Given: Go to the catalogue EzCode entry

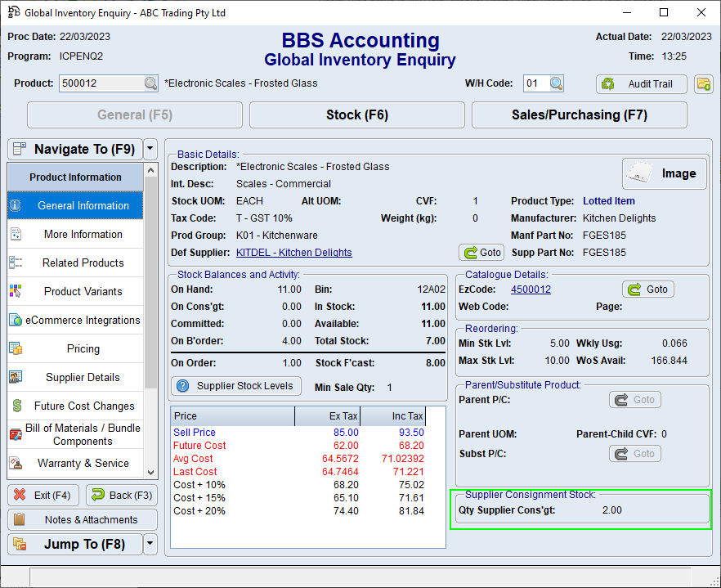Looking at the screenshot, I should tap(648, 289).
